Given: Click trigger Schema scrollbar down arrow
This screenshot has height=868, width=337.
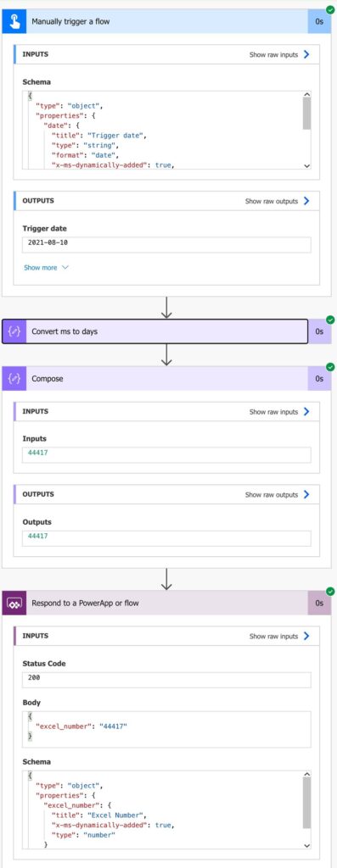Looking at the screenshot, I should click(x=307, y=165).
